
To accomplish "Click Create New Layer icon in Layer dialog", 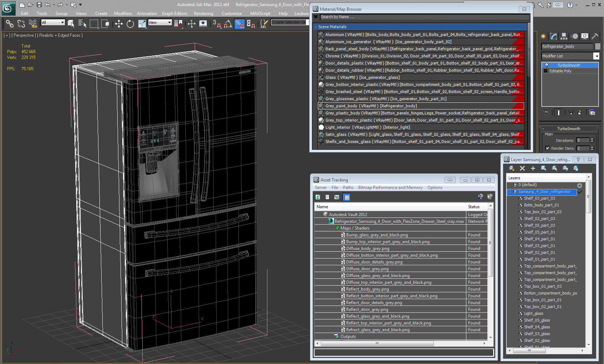I will coord(512,168).
